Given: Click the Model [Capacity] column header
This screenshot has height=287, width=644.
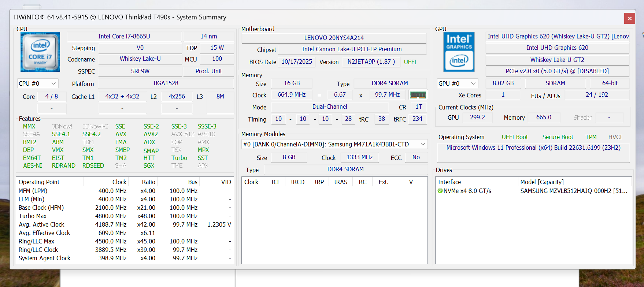Looking at the screenshot, I should click(x=575, y=182).
